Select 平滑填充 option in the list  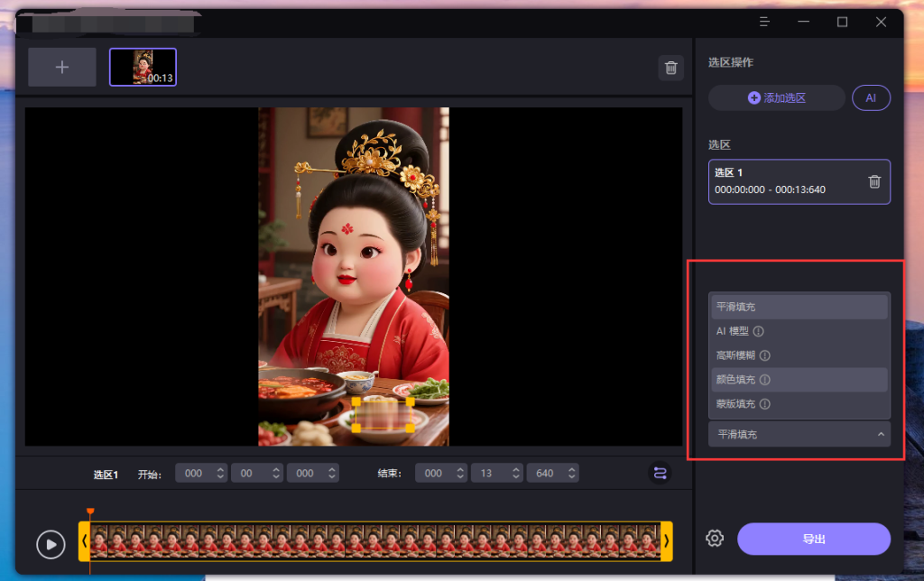736,307
